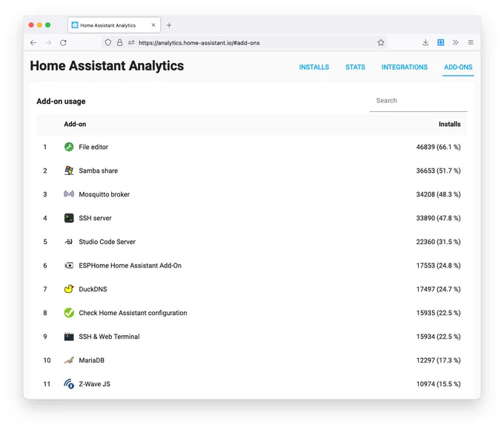
Task: Select the Home Assistant Analytics browser tab
Action: point(114,25)
